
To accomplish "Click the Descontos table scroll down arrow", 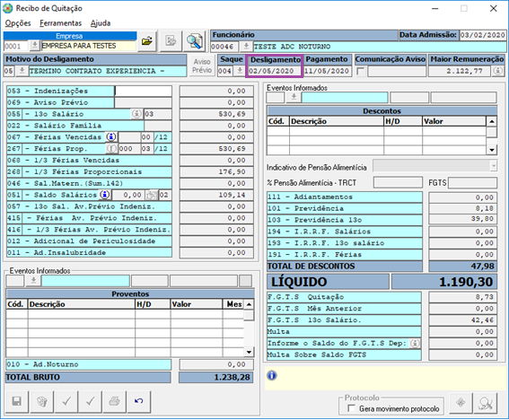I will tap(492, 150).
